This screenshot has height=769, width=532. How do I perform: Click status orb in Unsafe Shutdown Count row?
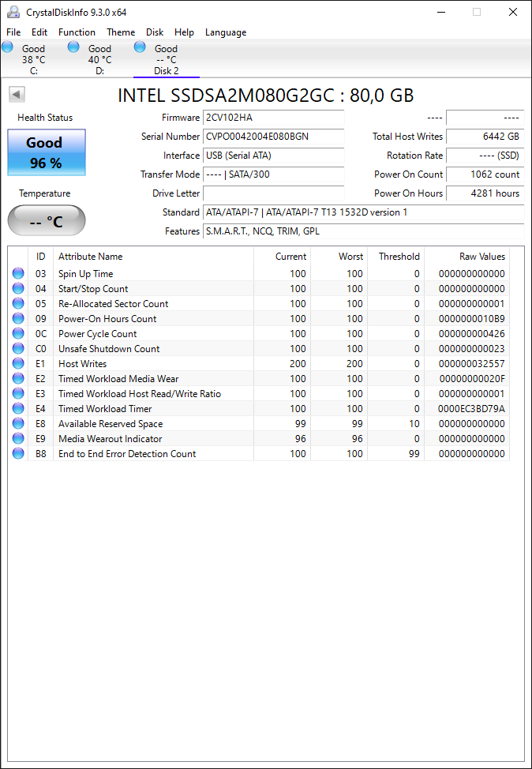[x=18, y=348]
